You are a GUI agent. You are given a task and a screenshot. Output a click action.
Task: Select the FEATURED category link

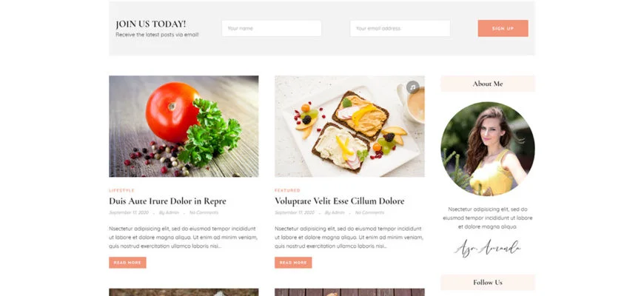287,190
